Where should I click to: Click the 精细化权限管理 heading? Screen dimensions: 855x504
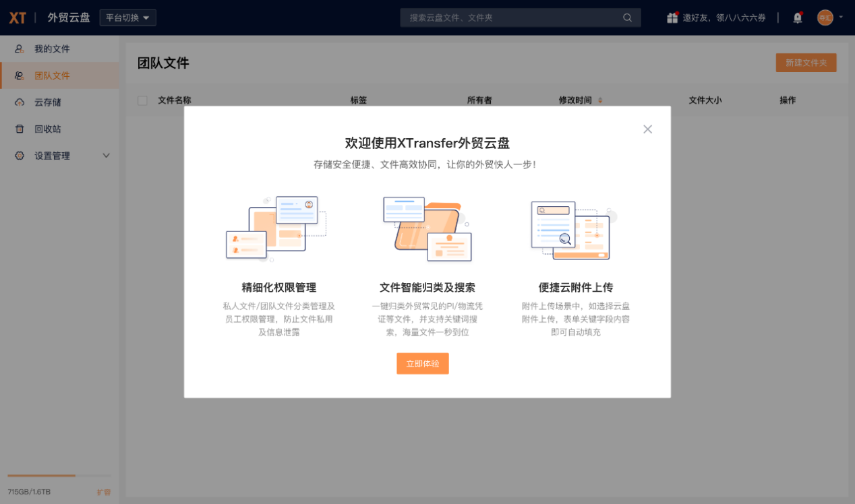coord(279,288)
